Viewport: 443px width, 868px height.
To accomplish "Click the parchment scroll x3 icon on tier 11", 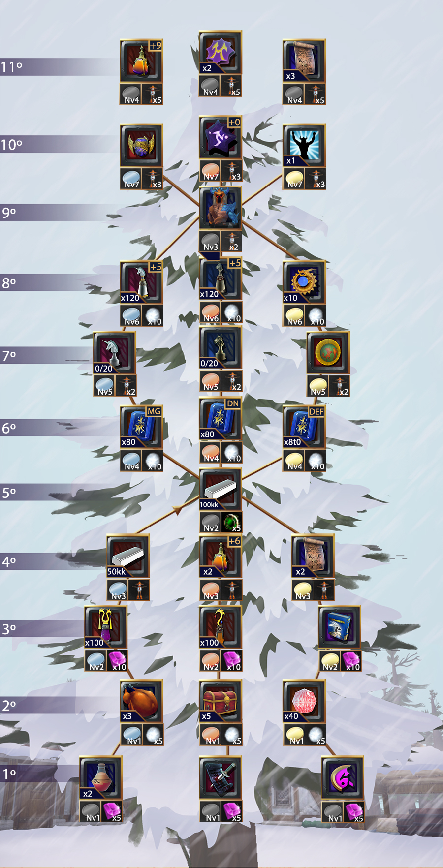I will (304, 61).
